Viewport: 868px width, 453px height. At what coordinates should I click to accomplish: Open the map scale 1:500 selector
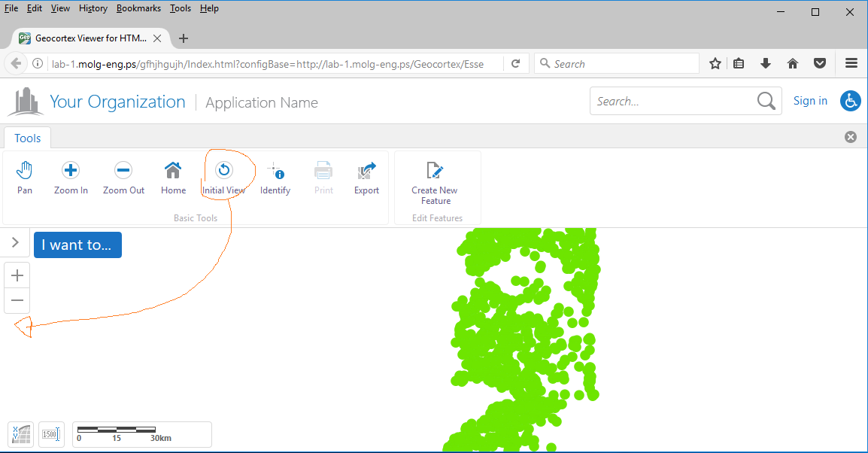pos(50,434)
